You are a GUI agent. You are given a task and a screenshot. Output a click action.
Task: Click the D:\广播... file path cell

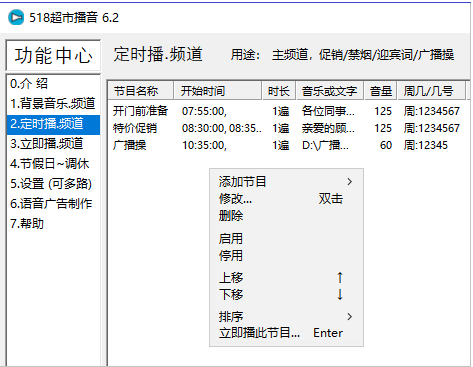[325, 145]
